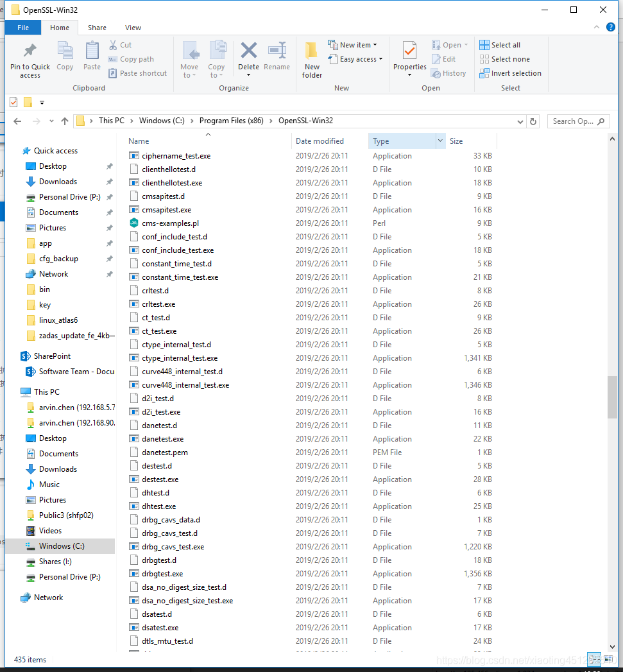Click the Back navigation arrow

[x=17, y=121]
